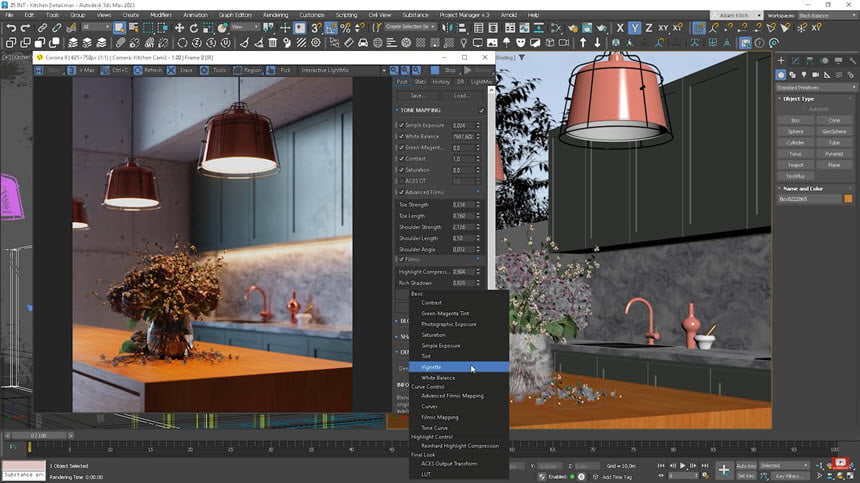Toggle ACES OT checkbox
860x483 pixels.
coord(401,181)
